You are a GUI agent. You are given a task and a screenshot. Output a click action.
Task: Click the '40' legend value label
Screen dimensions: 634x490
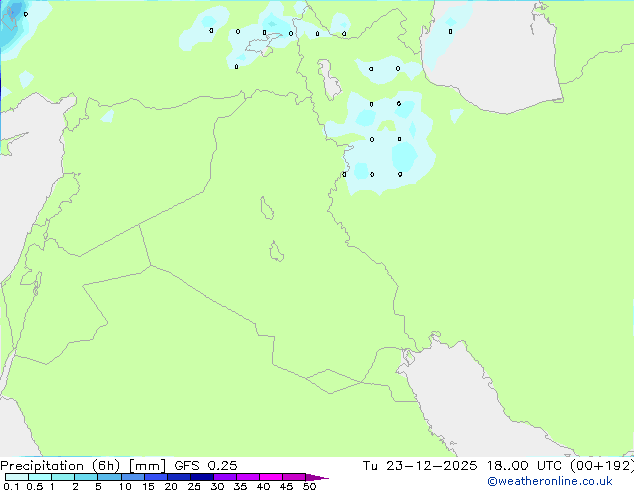tap(263, 486)
